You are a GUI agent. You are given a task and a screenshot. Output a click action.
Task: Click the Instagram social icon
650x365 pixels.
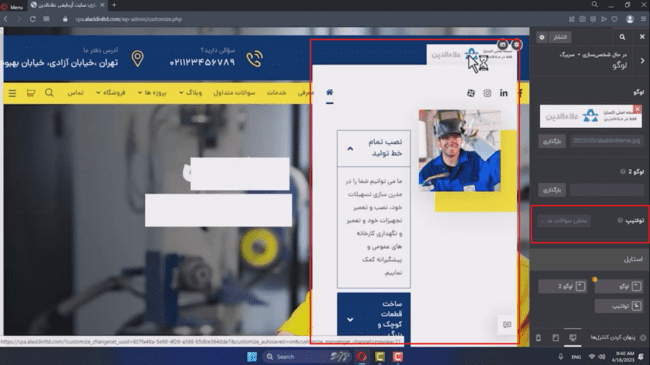(487, 93)
